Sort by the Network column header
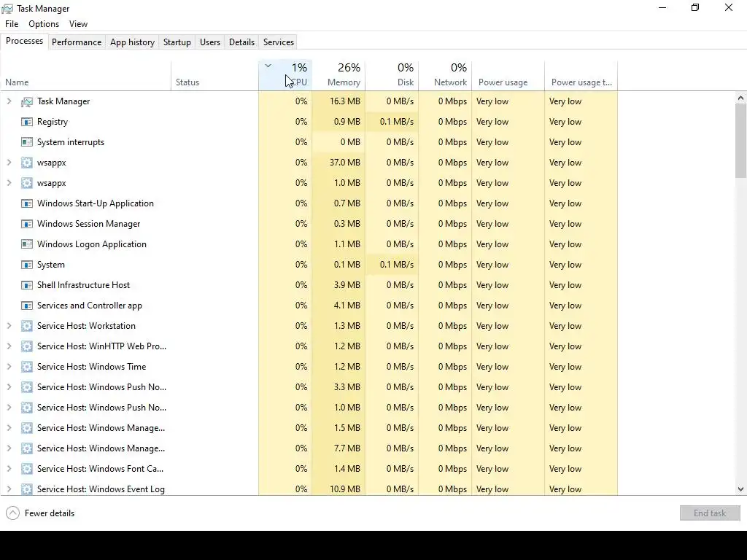 click(x=446, y=76)
